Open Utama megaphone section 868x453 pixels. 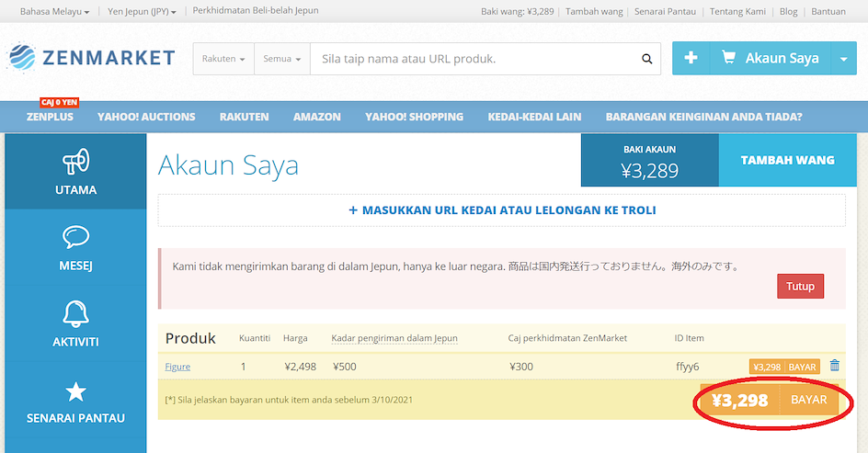(x=75, y=172)
